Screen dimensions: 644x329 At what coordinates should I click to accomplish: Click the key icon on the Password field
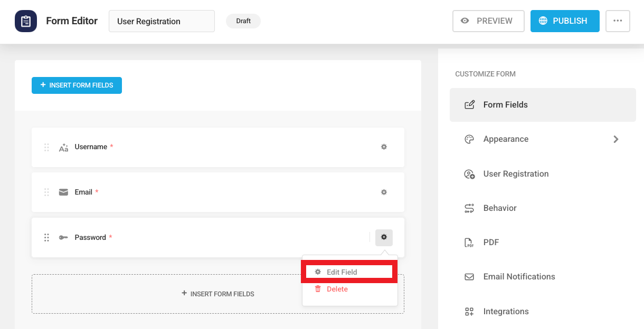tap(63, 237)
